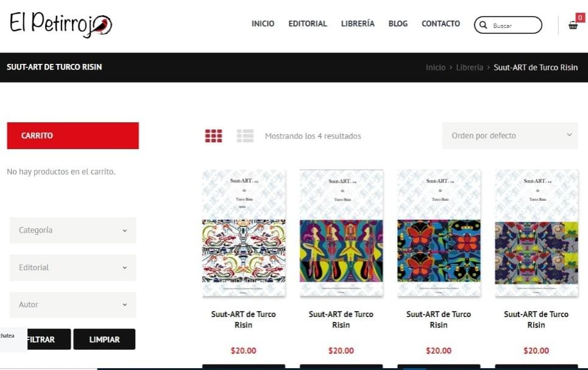
Task: Click the search magnifier icon
Action: tap(483, 25)
